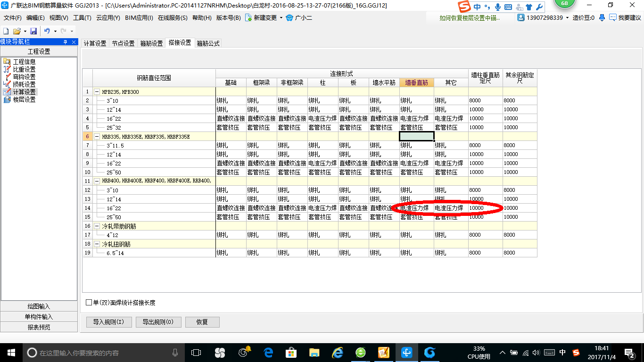Open 新建变更 dropdown arrow
644x362 pixels.
(281, 18)
